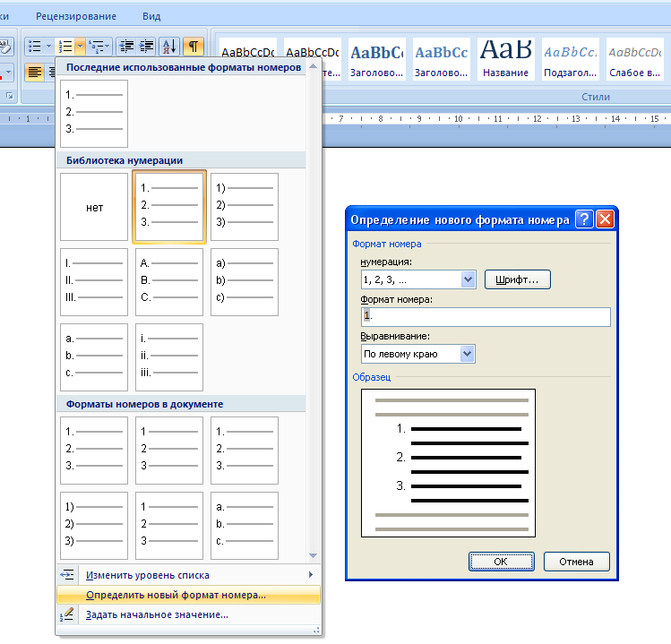The image size is (671, 644).
Task: Select the a. b. c. library format
Action: point(94,357)
